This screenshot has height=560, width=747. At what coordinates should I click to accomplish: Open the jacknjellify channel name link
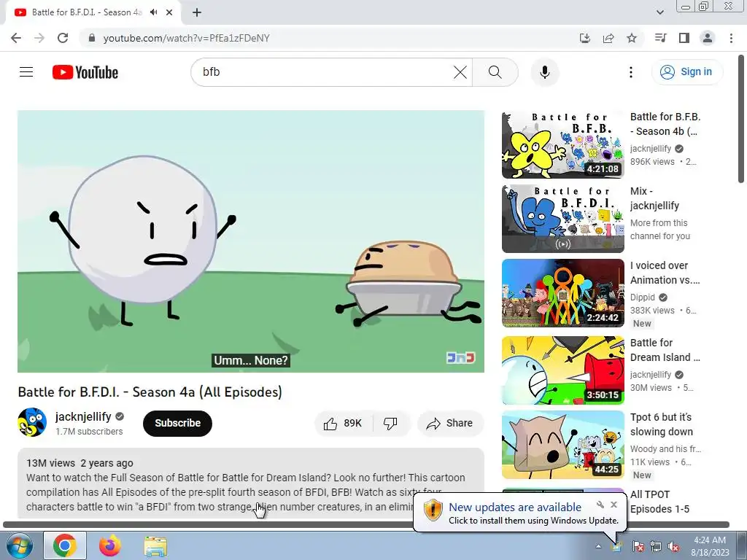click(83, 416)
